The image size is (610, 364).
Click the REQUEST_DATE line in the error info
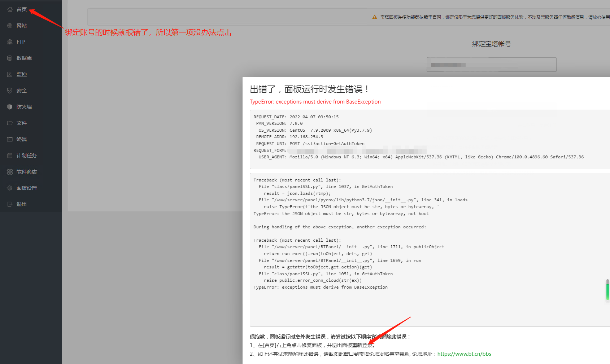[296, 117]
